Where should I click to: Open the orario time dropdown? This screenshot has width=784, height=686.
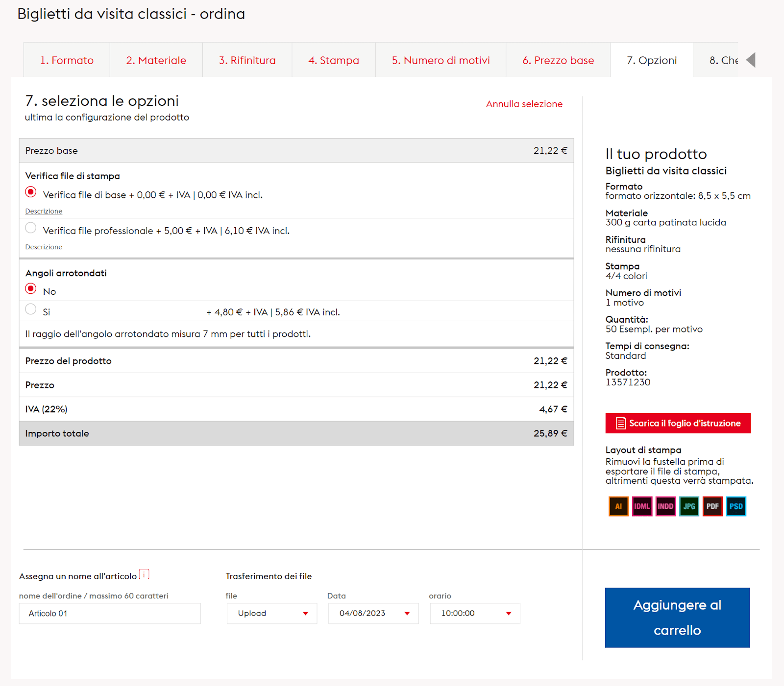coord(475,614)
